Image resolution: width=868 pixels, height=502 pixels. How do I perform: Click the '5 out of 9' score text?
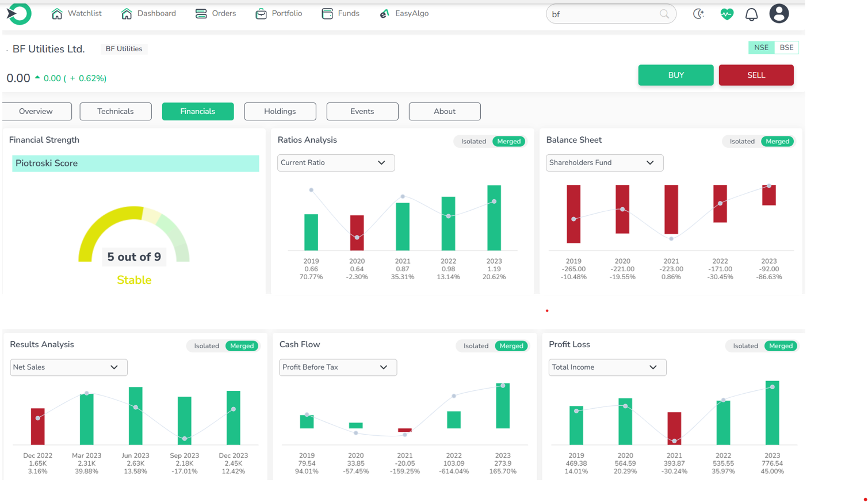tap(134, 257)
